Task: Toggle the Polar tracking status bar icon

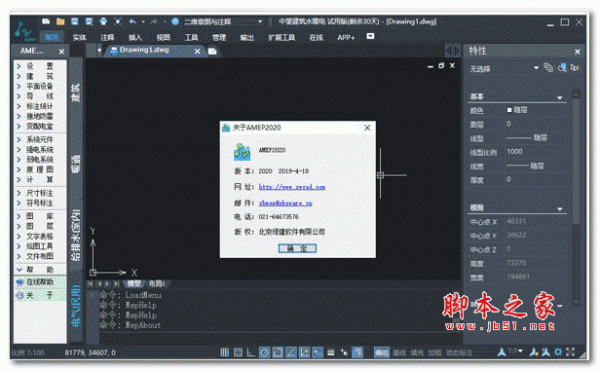Action: click(264, 352)
